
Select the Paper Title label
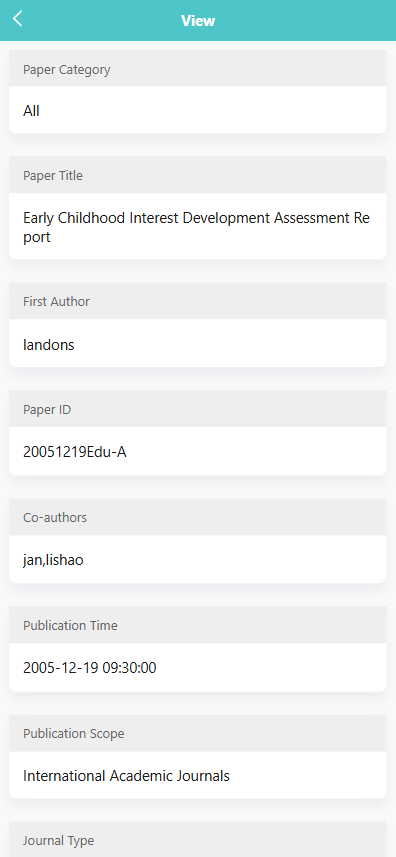tap(53, 175)
